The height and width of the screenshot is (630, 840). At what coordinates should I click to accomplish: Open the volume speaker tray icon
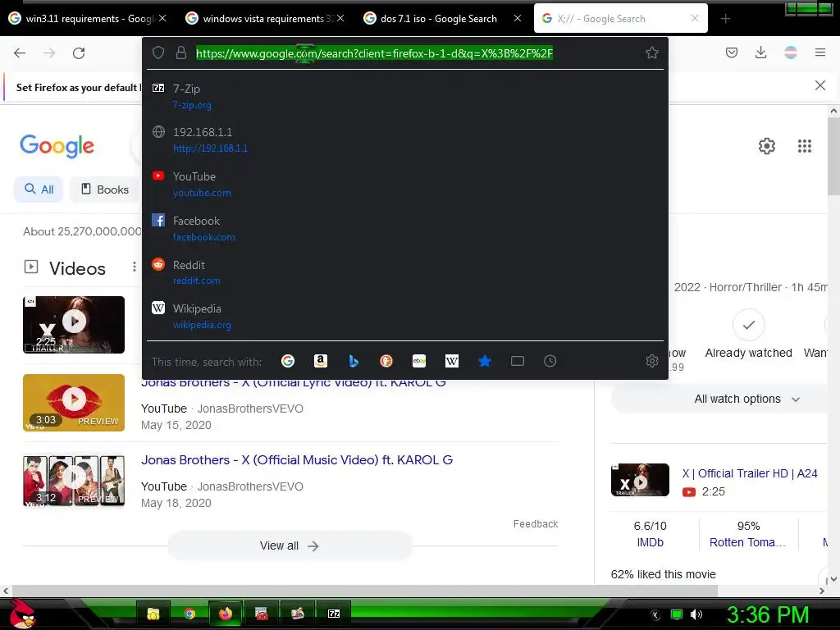tap(696, 614)
